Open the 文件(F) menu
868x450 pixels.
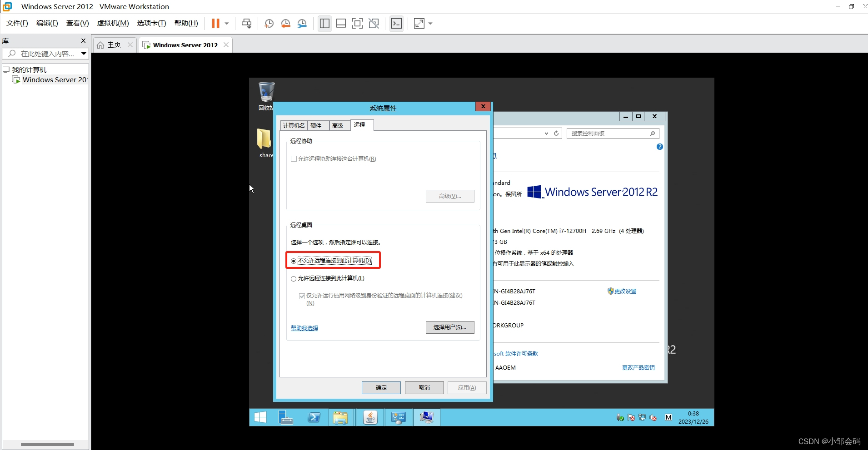[17, 23]
